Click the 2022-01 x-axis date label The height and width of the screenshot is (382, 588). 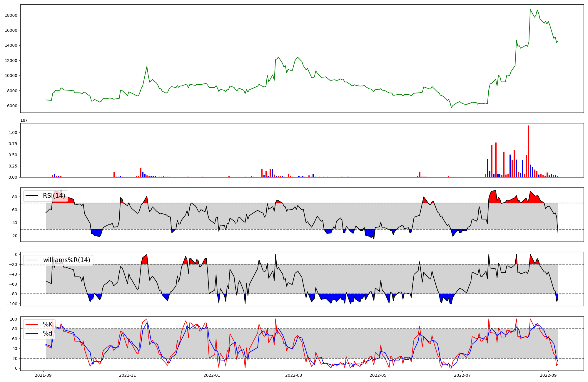click(x=212, y=375)
